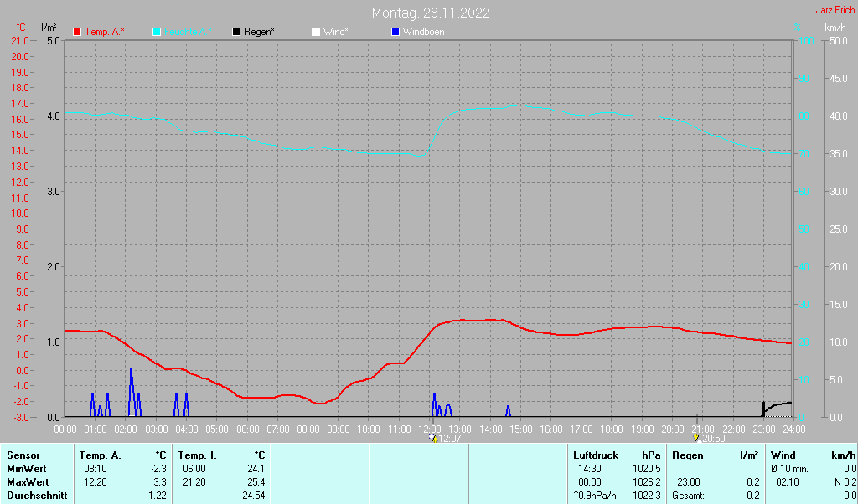Click the '1022.3' average pressure value
The height and width of the screenshot is (504, 858).
[646, 496]
